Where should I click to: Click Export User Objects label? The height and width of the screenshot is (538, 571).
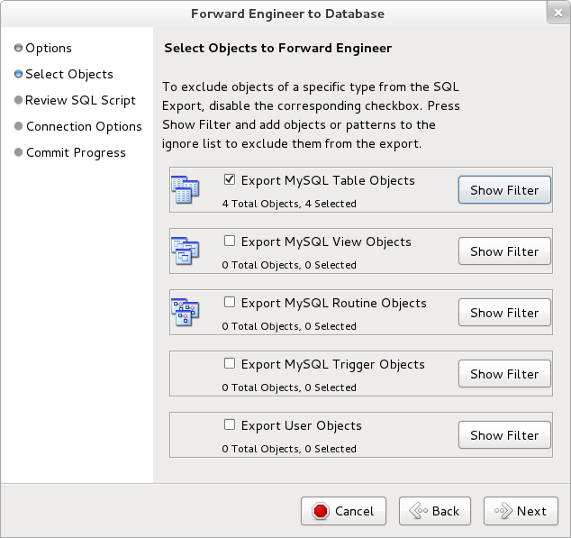click(x=301, y=426)
